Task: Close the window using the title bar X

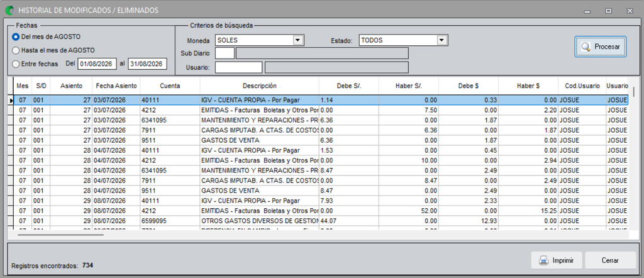Action: (x=630, y=11)
